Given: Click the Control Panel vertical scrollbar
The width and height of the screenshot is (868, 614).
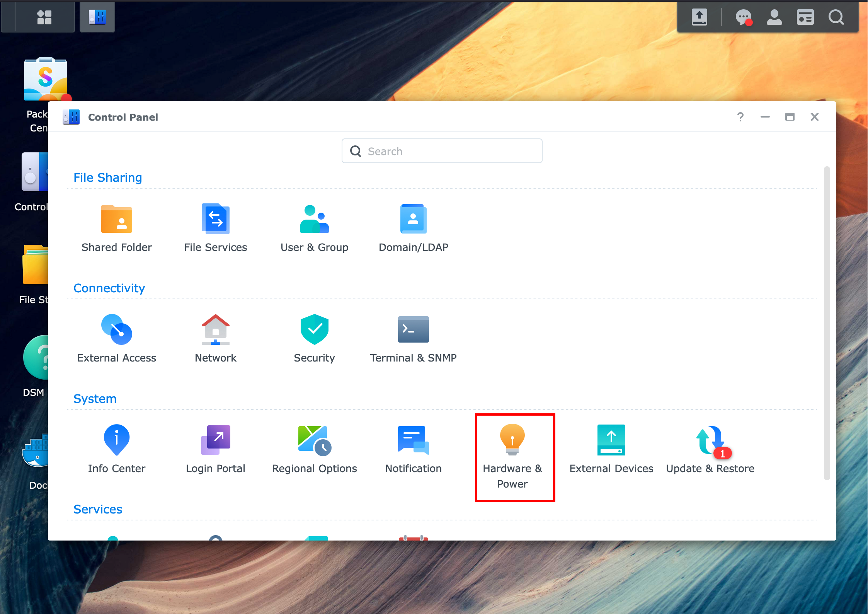Looking at the screenshot, I should pyautogui.click(x=827, y=323).
